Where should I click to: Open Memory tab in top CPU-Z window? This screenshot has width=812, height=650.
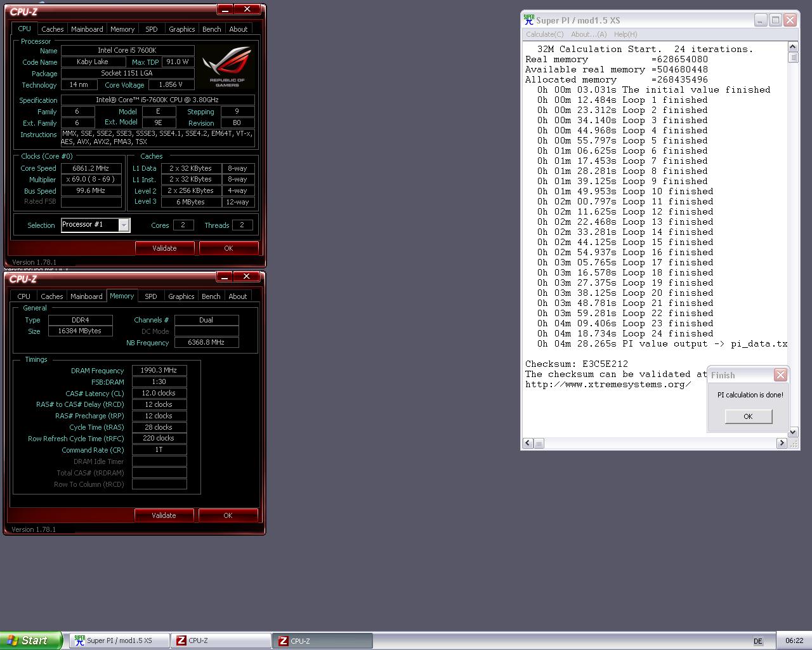coord(122,29)
